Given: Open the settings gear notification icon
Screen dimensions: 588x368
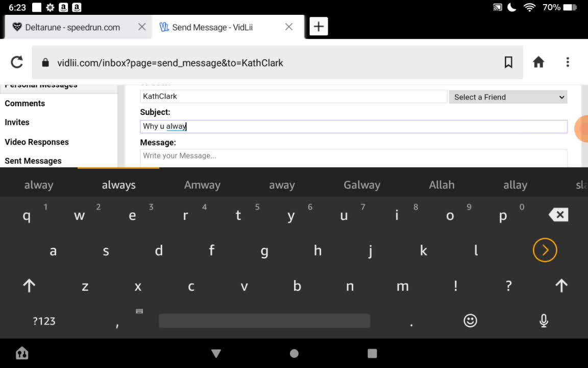Looking at the screenshot, I should pyautogui.click(x=50, y=7).
